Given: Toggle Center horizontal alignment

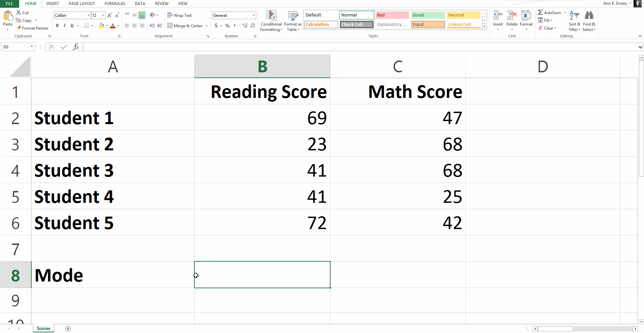Looking at the screenshot, I should tap(135, 26).
